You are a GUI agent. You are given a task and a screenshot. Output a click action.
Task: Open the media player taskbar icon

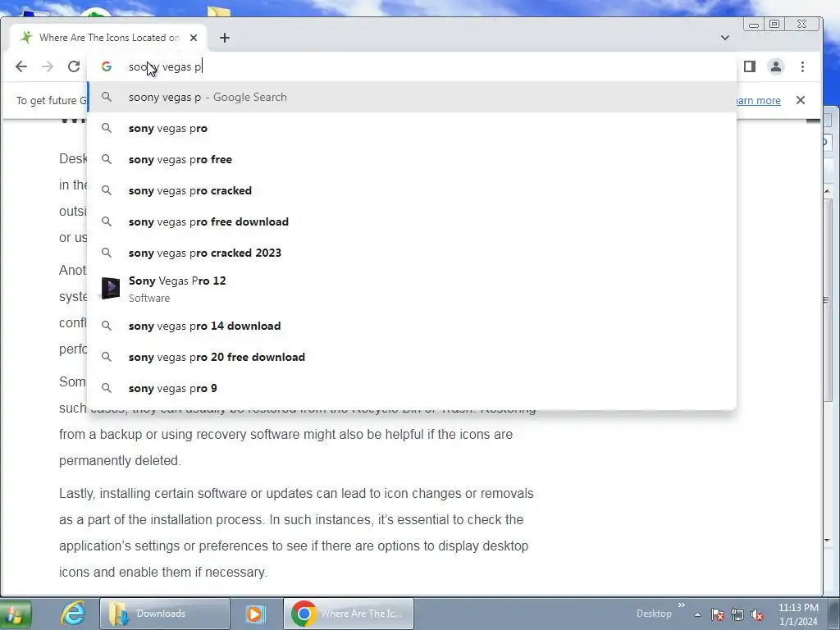pos(256,614)
